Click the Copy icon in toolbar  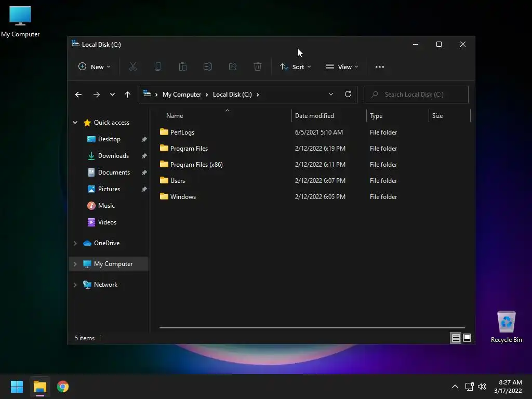click(158, 67)
